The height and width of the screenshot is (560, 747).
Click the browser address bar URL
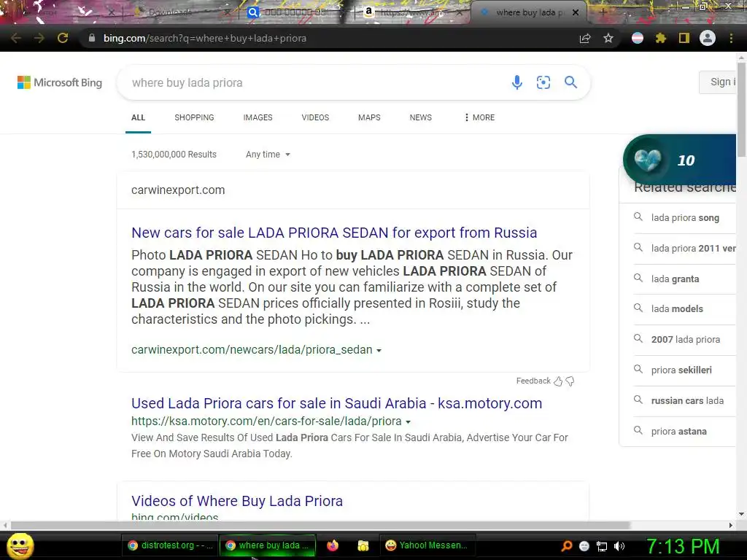click(x=205, y=38)
